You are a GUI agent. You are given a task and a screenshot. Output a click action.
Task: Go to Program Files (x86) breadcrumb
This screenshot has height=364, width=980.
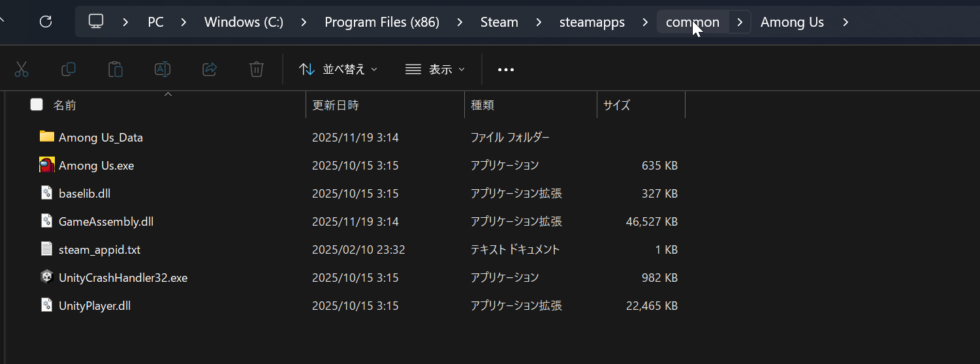coord(382,22)
